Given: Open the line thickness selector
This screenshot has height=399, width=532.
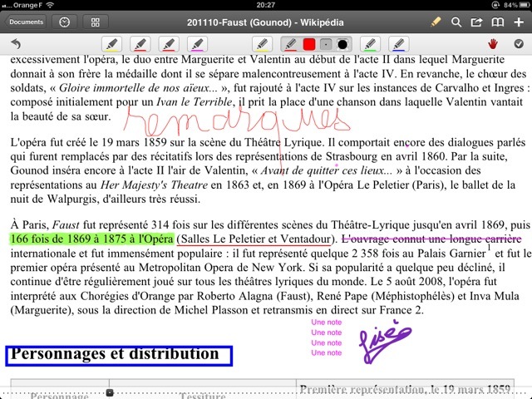Looking at the screenshot, I should (326, 43).
